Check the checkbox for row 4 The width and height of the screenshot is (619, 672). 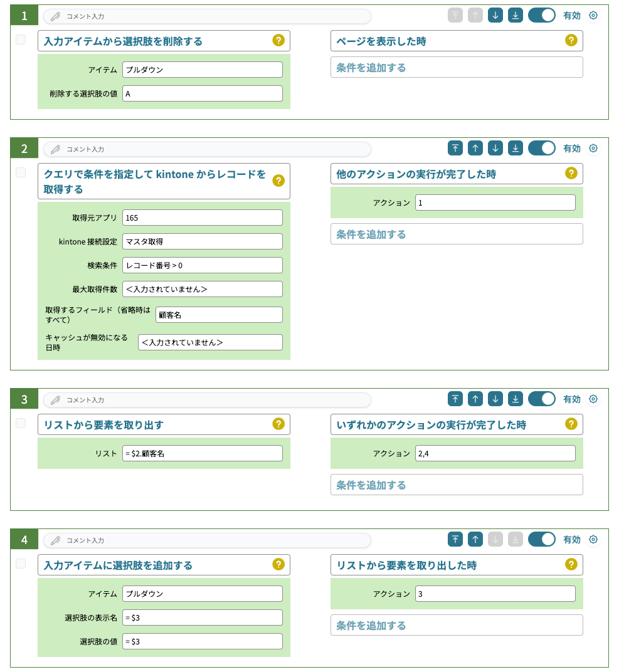coord(21,564)
